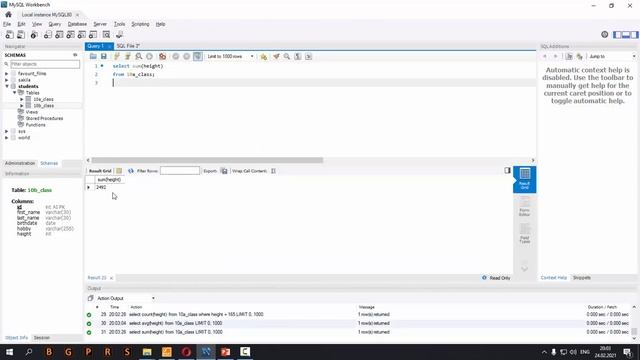Click the commit transaction icon
This screenshot has width=640, height=360.
(176, 56)
